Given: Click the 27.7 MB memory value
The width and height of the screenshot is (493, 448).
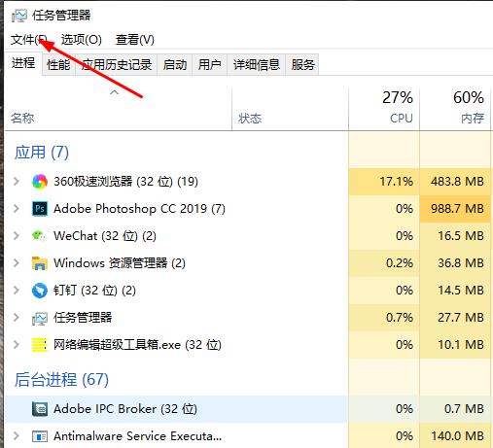Looking at the screenshot, I should tap(461, 318).
